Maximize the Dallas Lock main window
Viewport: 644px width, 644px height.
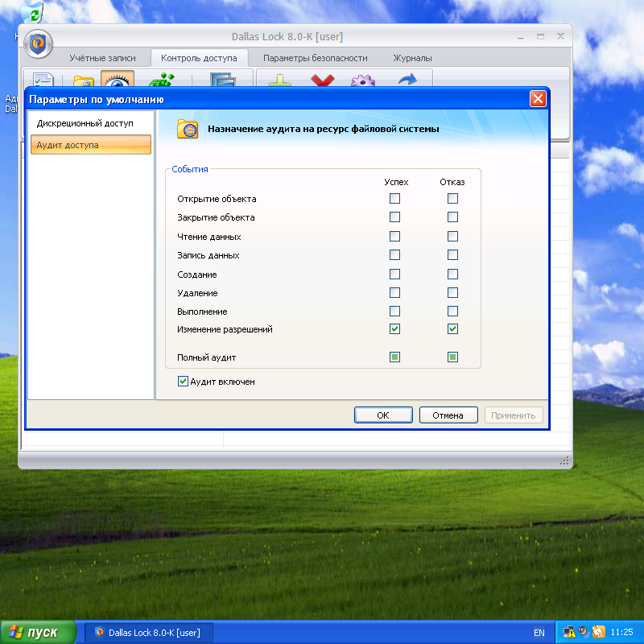pyautogui.click(x=540, y=36)
